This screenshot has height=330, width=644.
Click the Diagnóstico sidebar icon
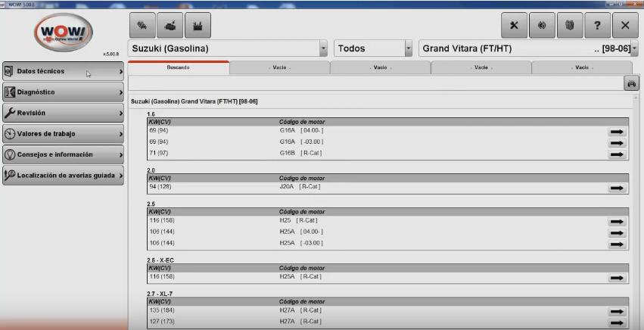coord(9,92)
